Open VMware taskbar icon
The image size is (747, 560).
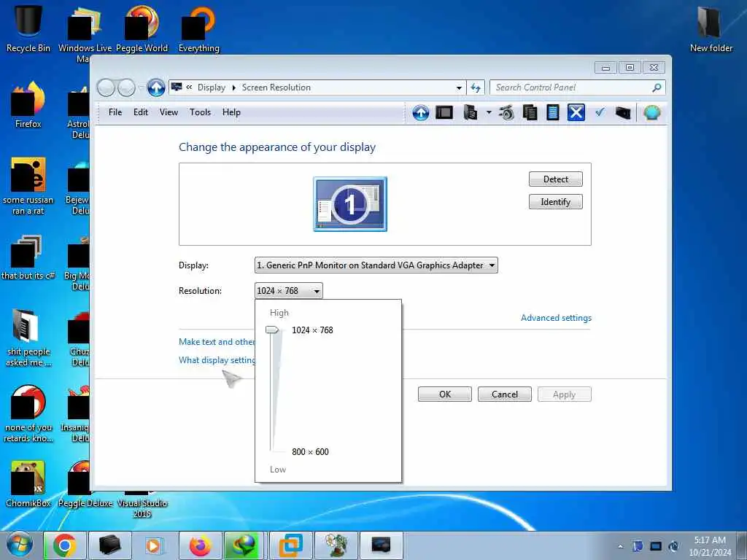point(290,545)
